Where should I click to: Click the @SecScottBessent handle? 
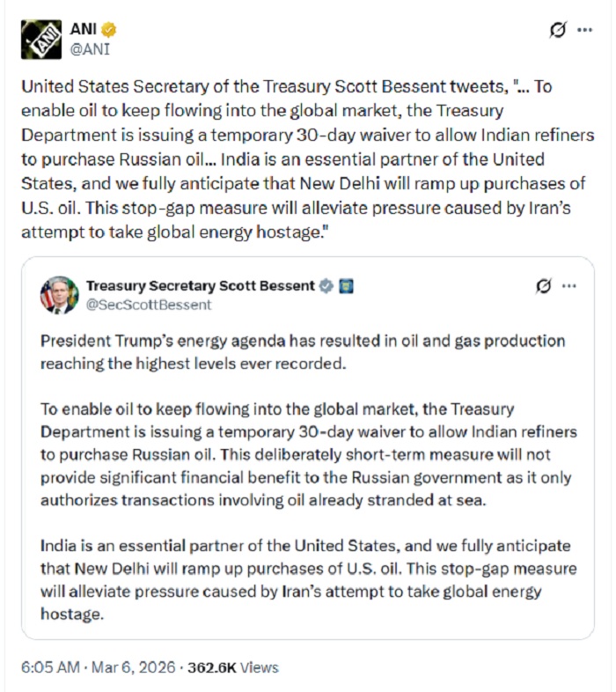pyautogui.click(x=149, y=305)
